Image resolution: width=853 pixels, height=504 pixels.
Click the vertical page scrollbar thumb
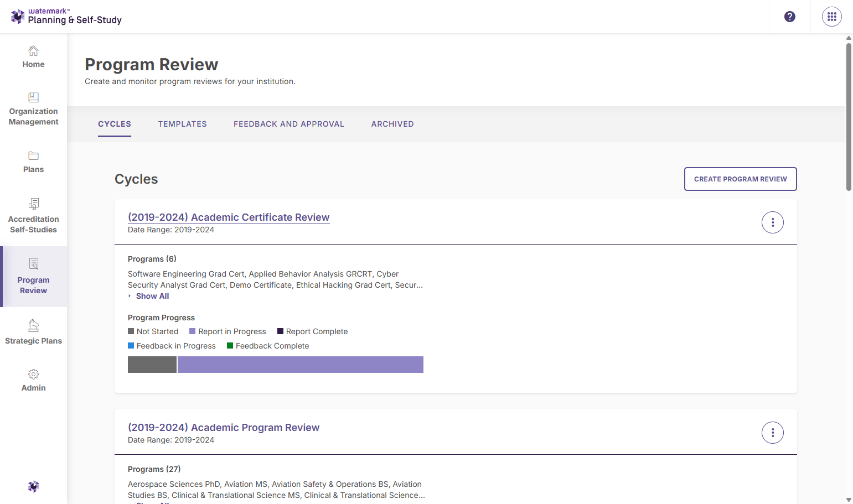(849, 116)
